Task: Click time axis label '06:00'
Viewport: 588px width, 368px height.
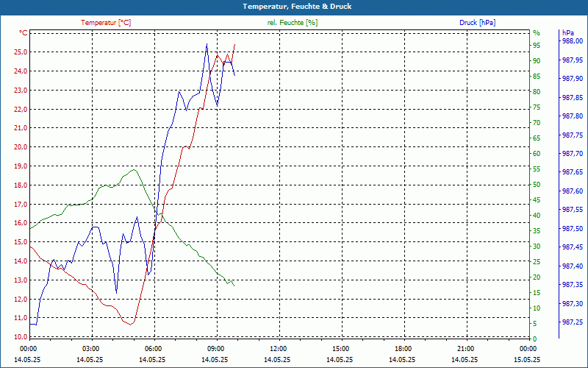Action: point(153,349)
